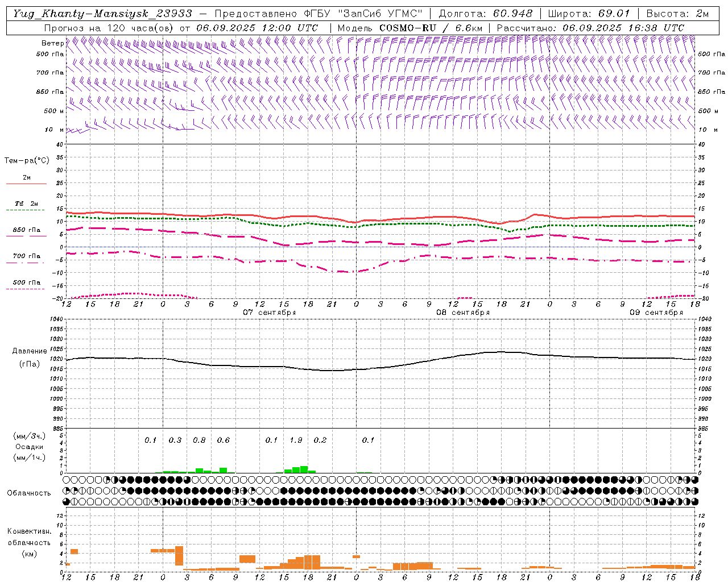Click the 'Осадки' precipitation label
This screenshot has height=582, width=728.
click(x=29, y=447)
